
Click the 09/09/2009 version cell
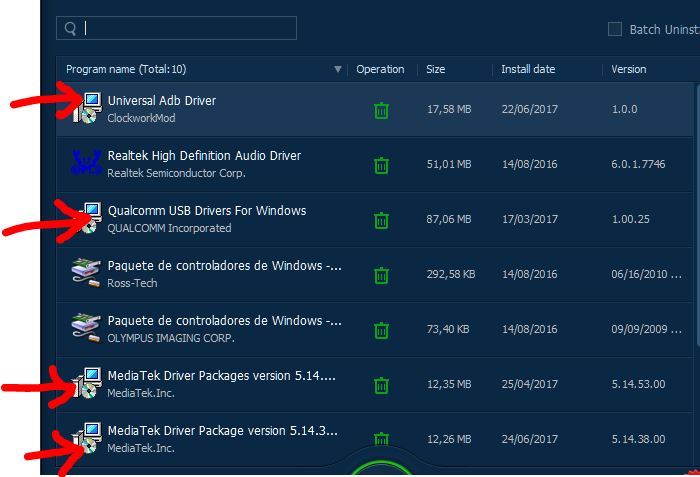click(646, 329)
